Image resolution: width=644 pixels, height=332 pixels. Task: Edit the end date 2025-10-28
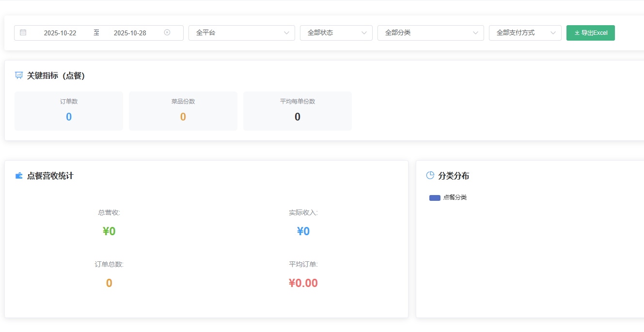pyautogui.click(x=130, y=33)
